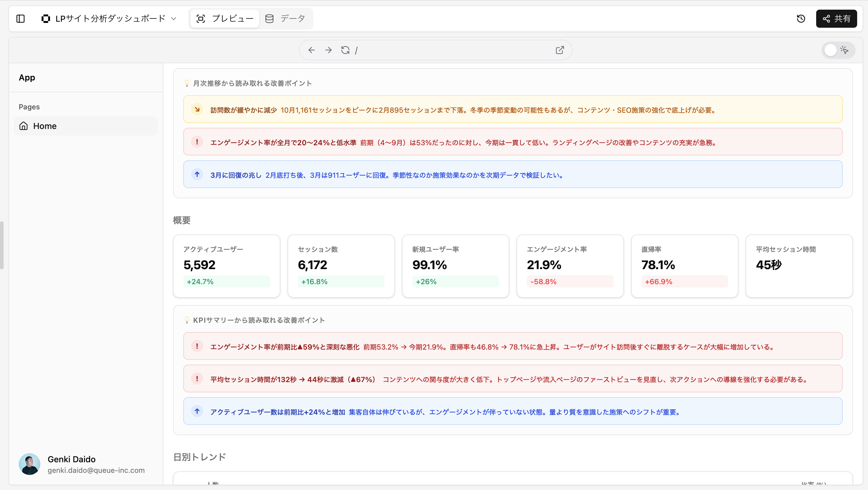Viewport: 868px width, 490px height.
Task: Click the browser forward arrow
Action: (328, 50)
